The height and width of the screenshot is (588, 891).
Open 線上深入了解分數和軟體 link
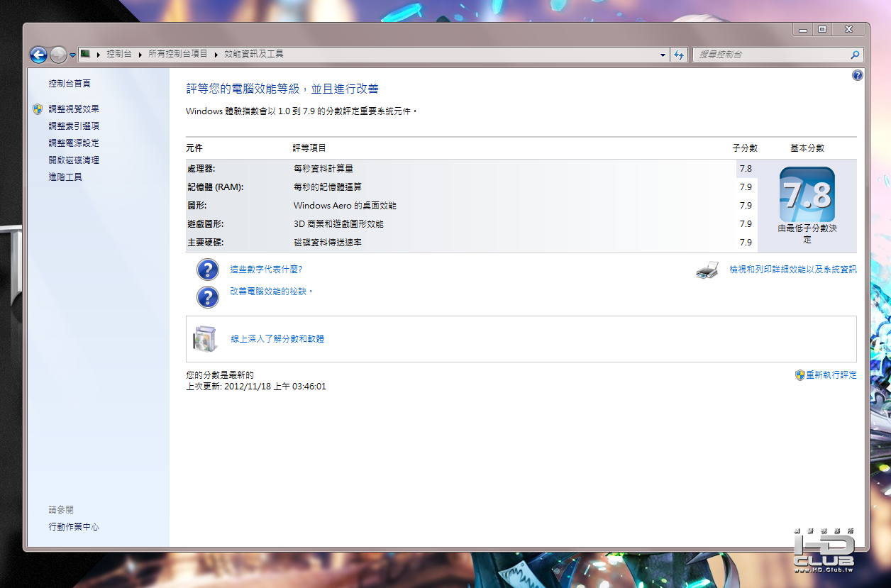[277, 339]
